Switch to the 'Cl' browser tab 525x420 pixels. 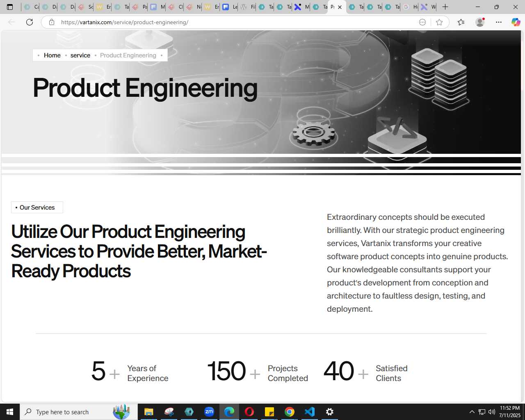(x=176, y=7)
